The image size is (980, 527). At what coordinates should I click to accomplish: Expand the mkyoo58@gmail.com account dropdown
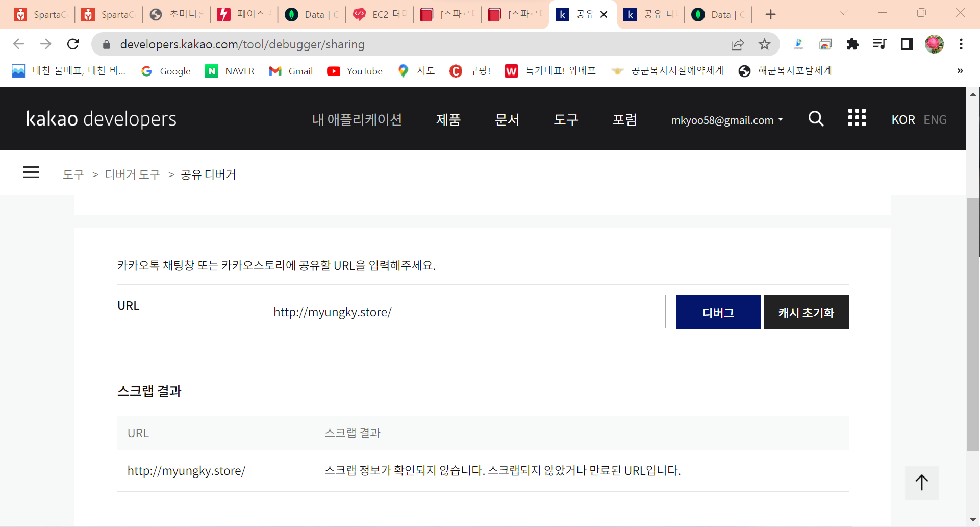tap(726, 120)
